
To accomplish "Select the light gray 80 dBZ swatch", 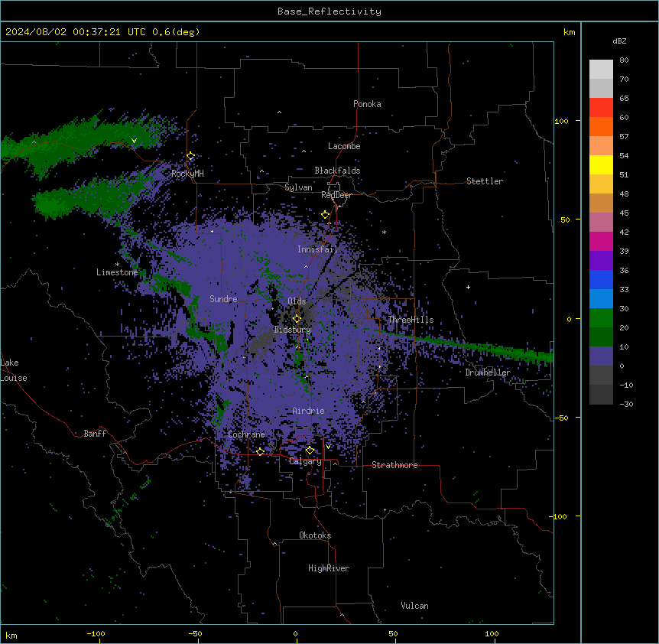I will (x=601, y=70).
